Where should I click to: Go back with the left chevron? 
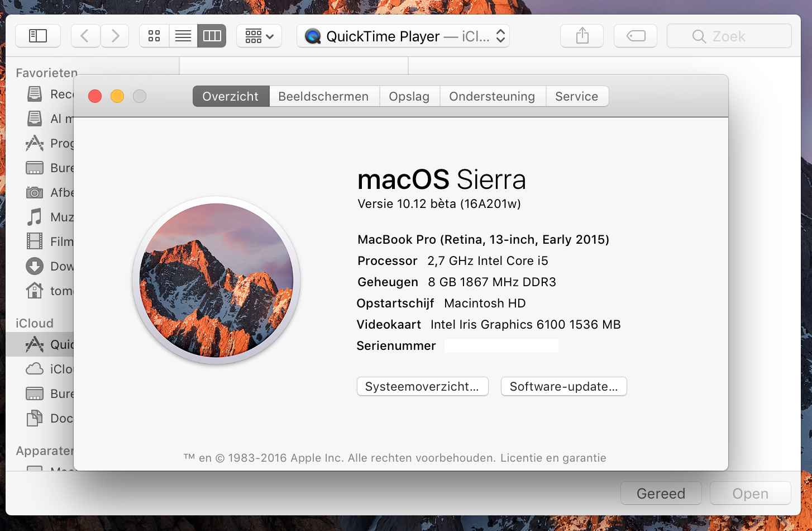pyautogui.click(x=85, y=36)
